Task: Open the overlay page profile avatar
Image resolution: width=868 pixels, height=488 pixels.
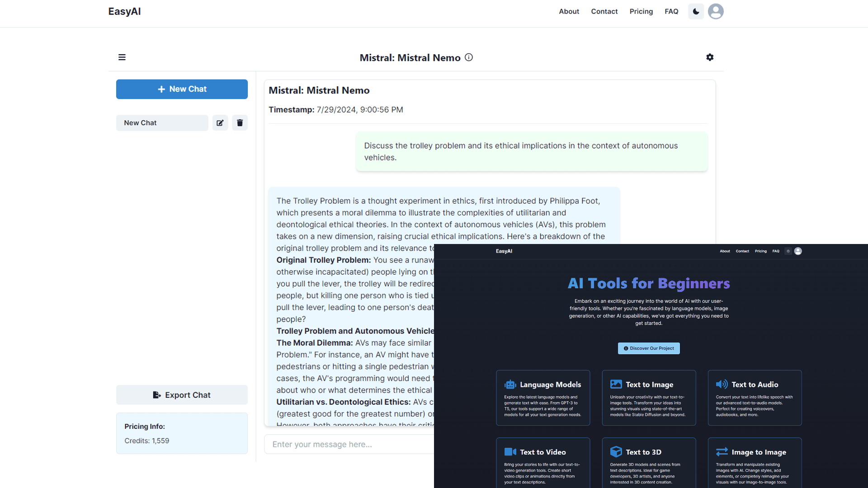Action: (798, 251)
